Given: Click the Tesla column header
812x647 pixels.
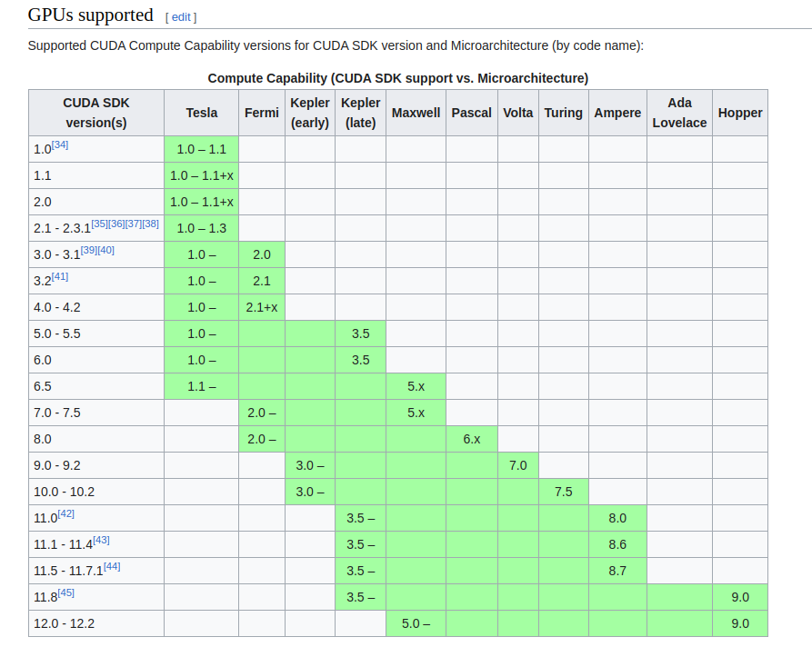Looking at the screenshot, I should coord(202,113).
